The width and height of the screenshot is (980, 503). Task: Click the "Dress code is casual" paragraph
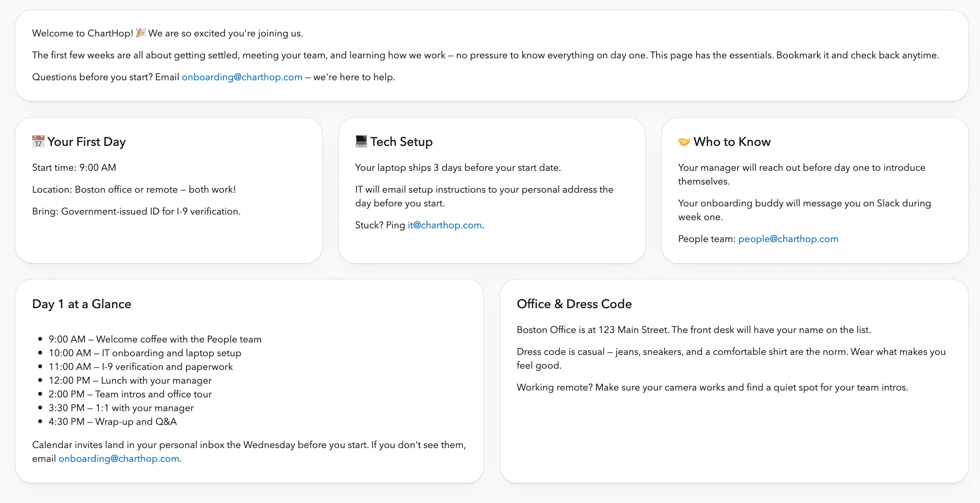[x=731, y=358]
